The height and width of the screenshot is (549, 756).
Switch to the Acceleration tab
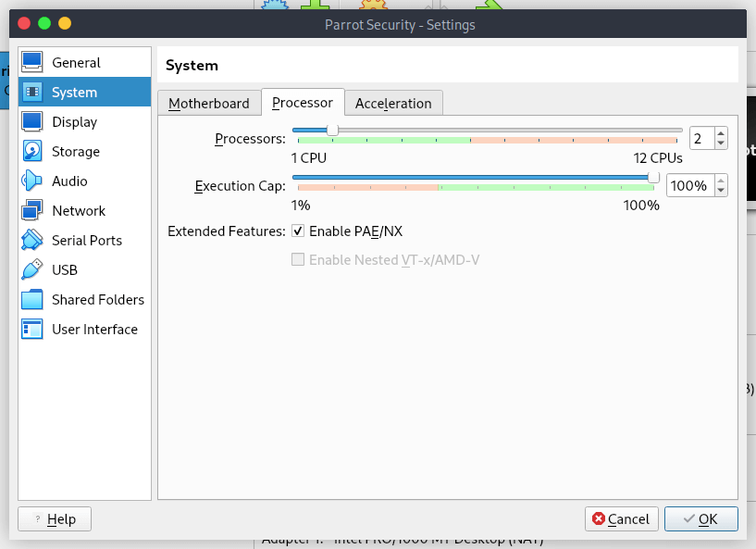[393, 103]
